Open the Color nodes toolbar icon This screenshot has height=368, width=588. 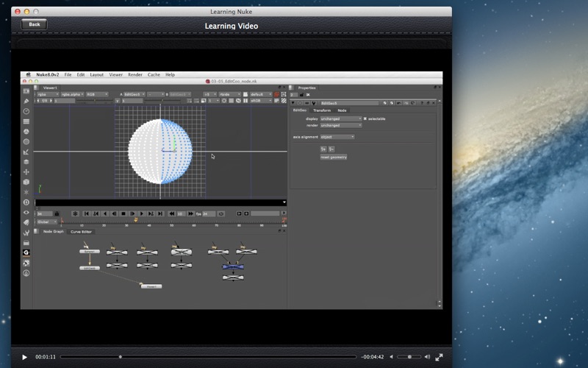click(26, 132)
